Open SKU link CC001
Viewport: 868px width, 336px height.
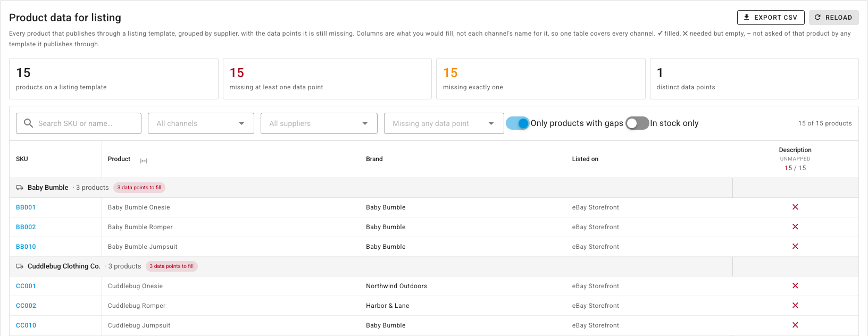(x=26, y=286)
